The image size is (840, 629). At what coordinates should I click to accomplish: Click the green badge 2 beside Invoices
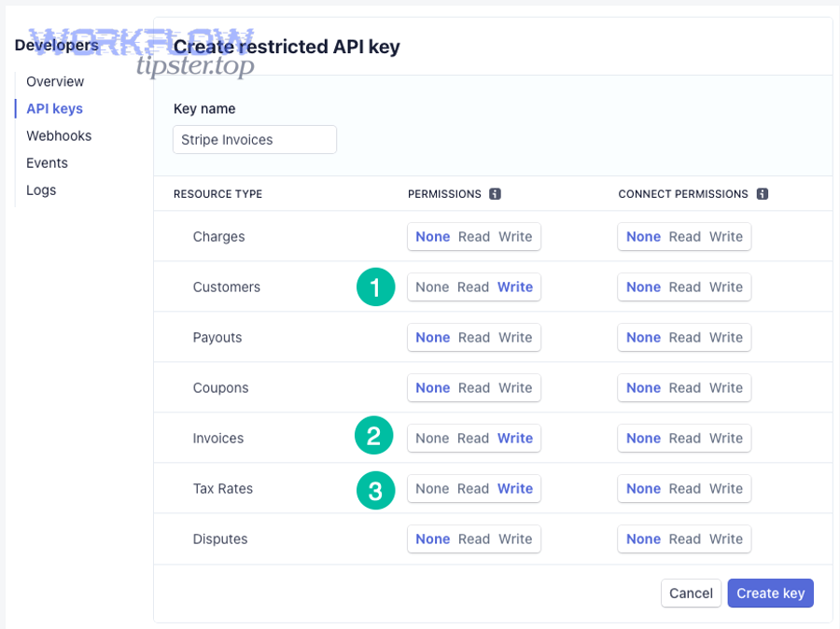point(374,436)
